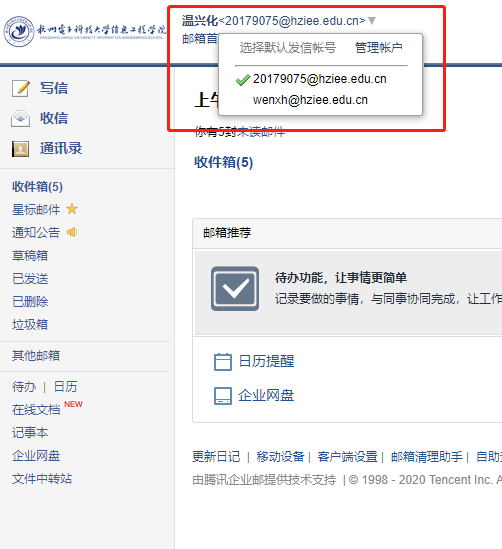Open the 已发送 folder
Screen dimensions: 502x549
tap(30, 279)
